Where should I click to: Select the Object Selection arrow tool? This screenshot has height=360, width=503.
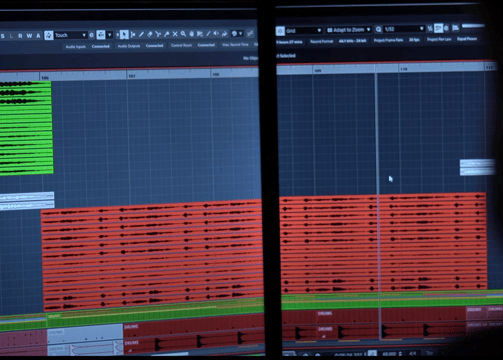point(124,35)
